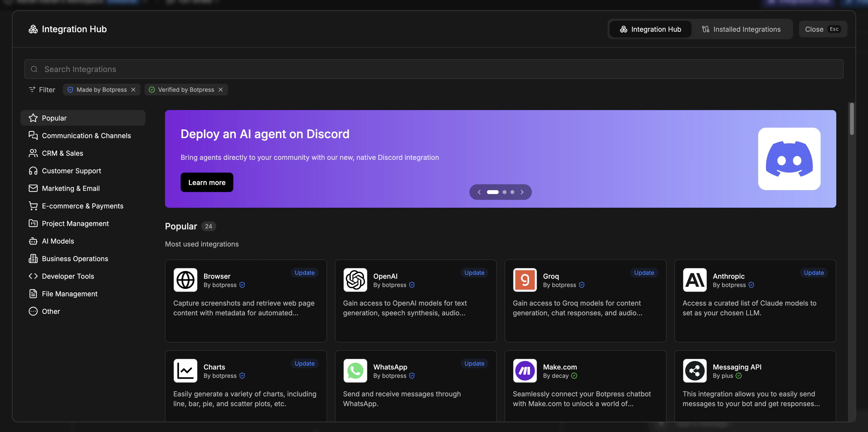The height and width of the screenshot is (432, 868).
Task: Advance the banner carousel with the right arrow
Action: coord(522,192)
